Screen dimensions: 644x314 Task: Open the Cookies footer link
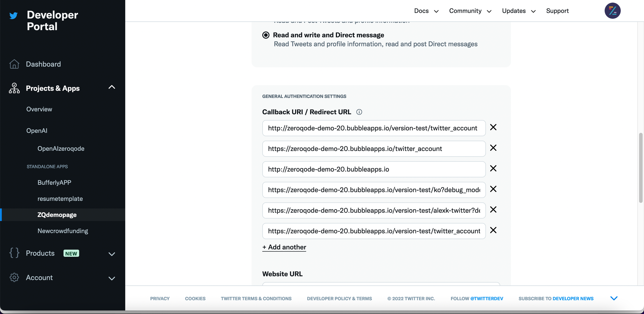click(195, 299)
